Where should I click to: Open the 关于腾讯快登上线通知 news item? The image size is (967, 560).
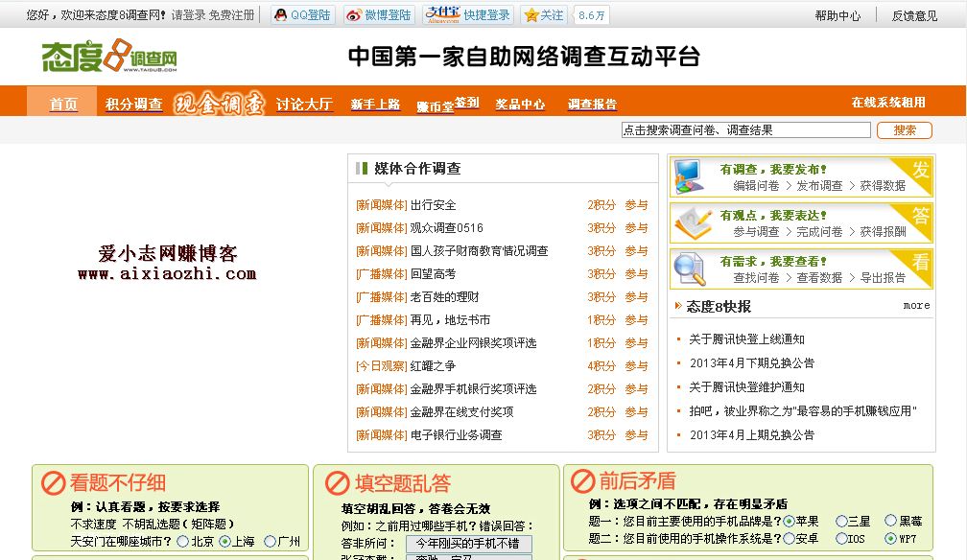point(746,339)
